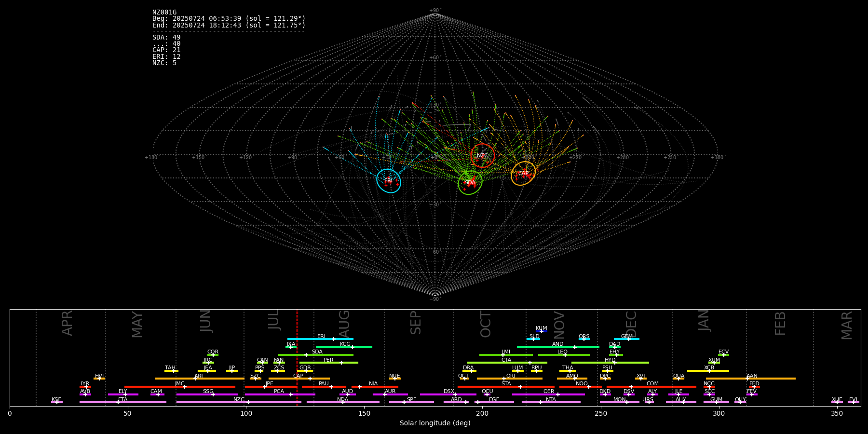Click the ORI shower timeline bar
The width and height of the screenshot is (868, 434).
tap(510, 379)
